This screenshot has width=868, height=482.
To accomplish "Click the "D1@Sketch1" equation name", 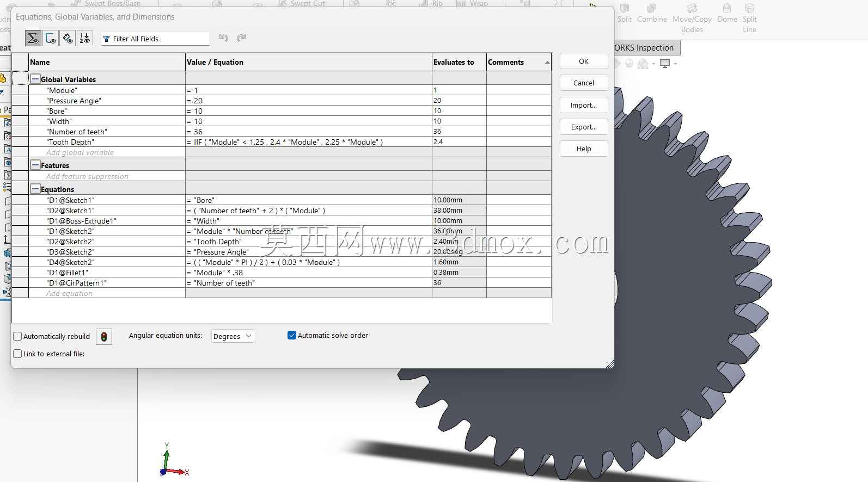I will click(x=71, y=200).
